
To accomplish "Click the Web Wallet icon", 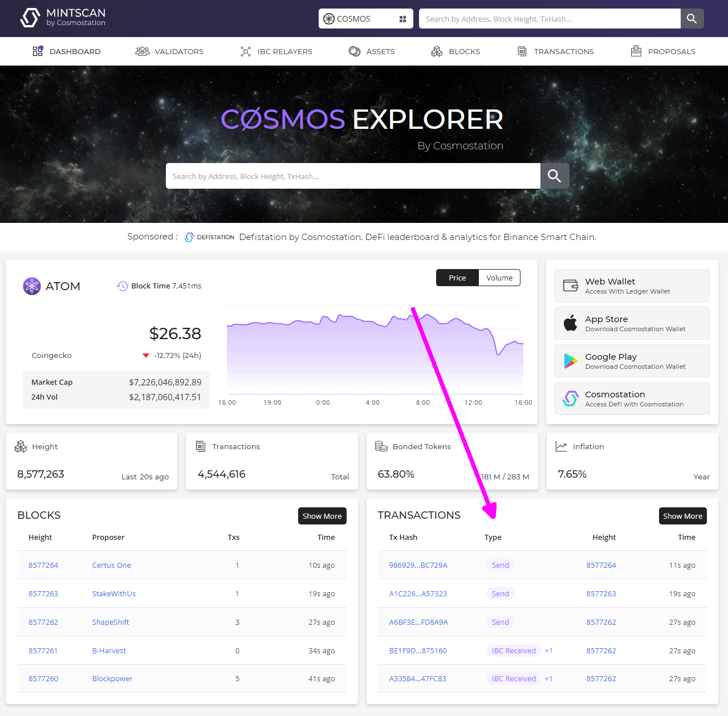I will click(x=571, y=286).
